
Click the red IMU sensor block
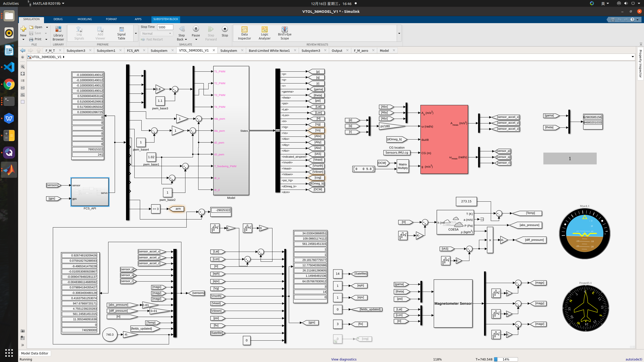point(444,139)
